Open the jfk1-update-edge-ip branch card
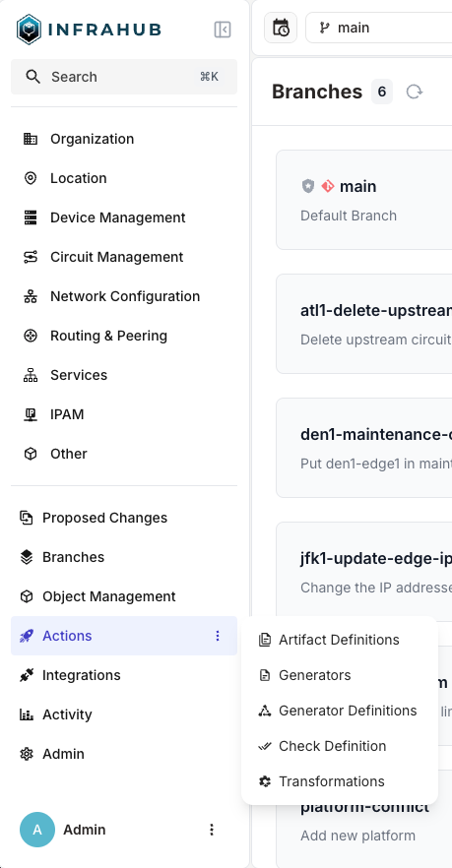 click(364, 570)
